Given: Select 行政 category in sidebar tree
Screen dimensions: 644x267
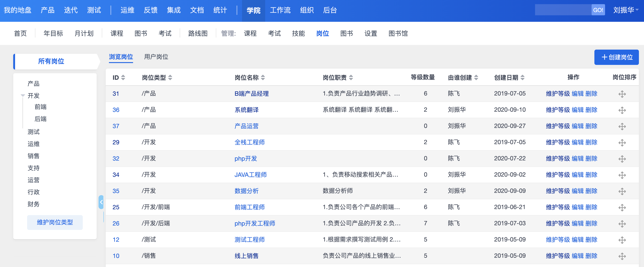Looking at the screenshot, I should pos(34,192).
